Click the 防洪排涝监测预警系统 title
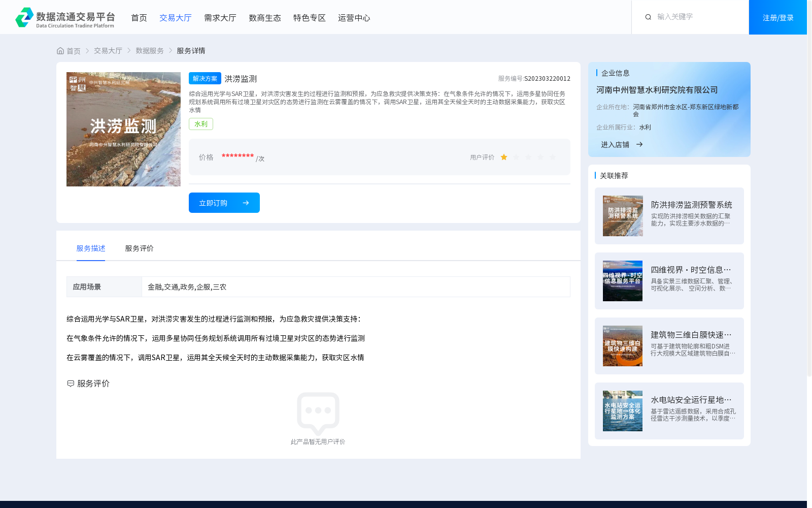812x508 pixels. click(x=692, y=205)
